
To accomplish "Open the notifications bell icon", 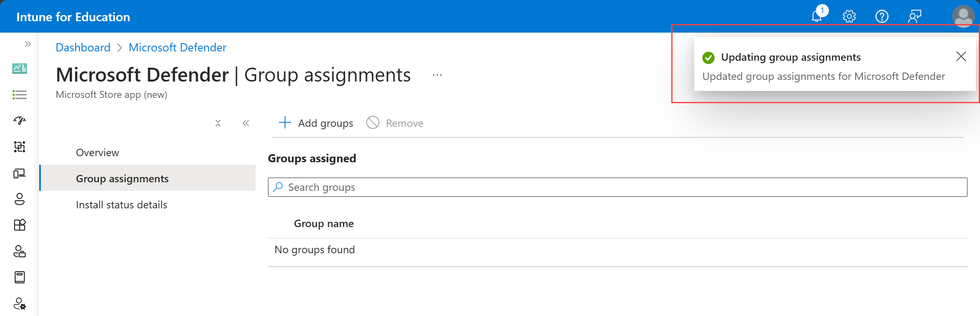I will [x=817, y=16].
